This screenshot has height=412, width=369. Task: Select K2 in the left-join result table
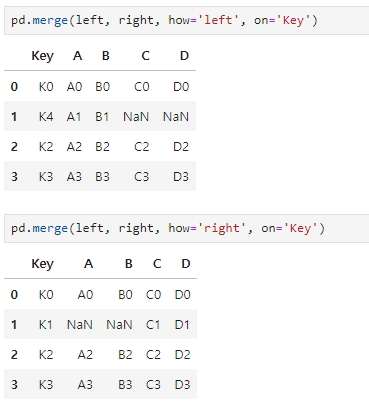pyautogui.click(x=46, y=147)
